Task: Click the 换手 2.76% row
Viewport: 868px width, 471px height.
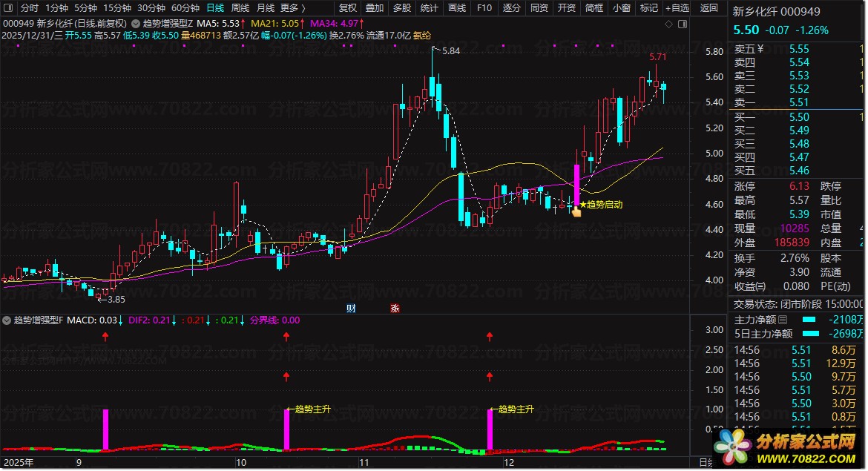Action: 772,258
